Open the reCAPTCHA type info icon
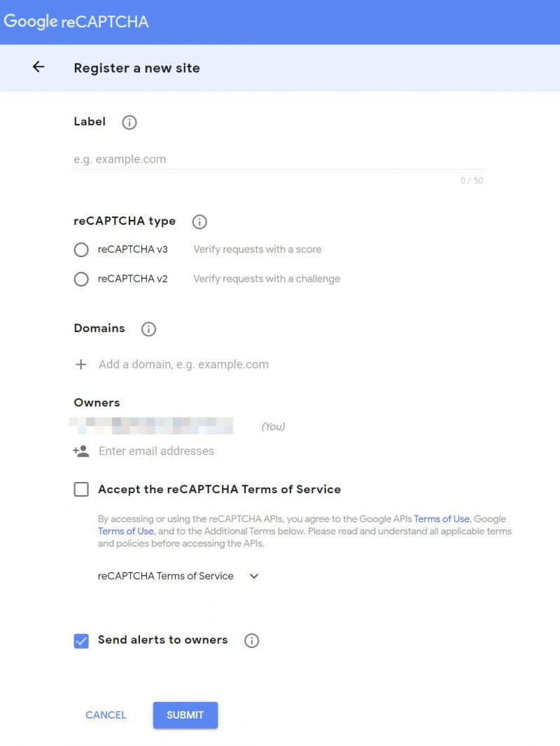This screenshot has height=746, width=560. [x=199, y=222]
